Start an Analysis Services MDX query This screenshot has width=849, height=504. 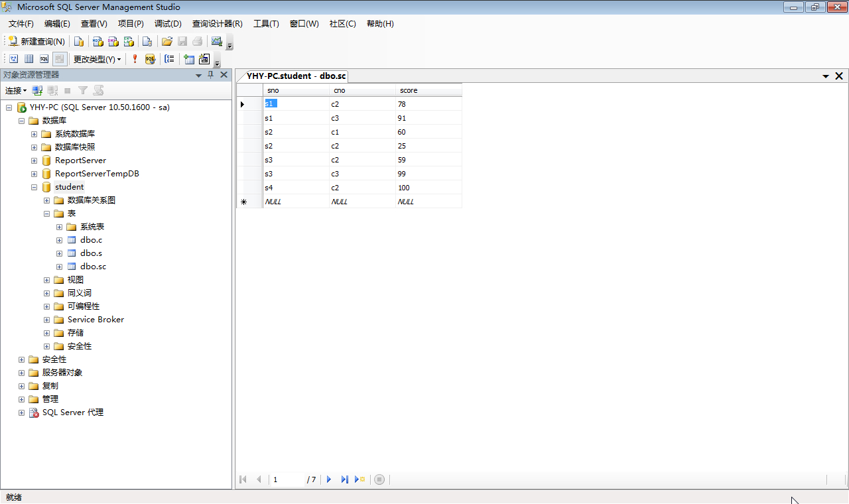click(x=98, y=41)
